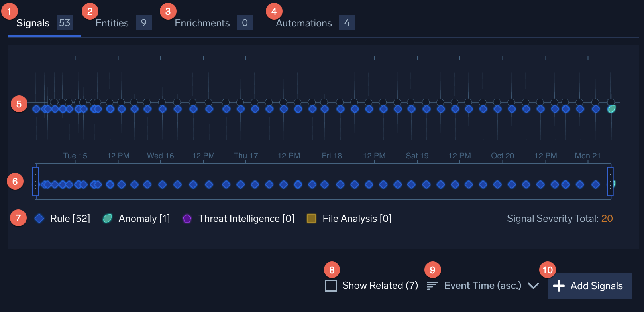
Task: Open the Enrichments tab
Action: (202, 23)
